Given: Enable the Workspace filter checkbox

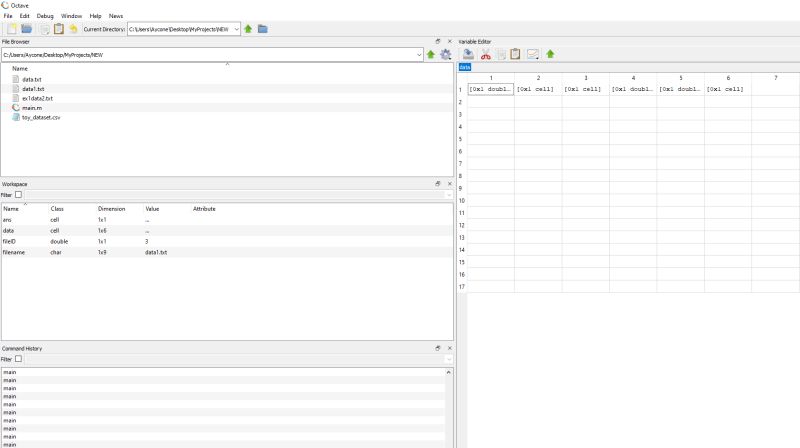Looking at the screenshot, I should point(18,194).
